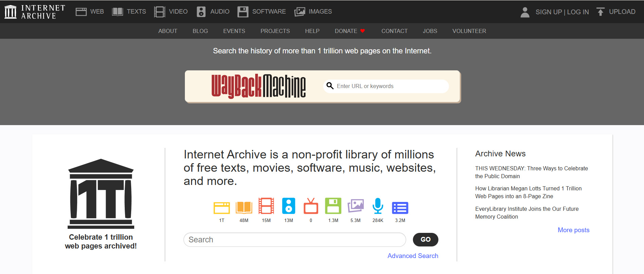Click the Wayback search magnifier icon
The image size is (644, 274).
point(330,86)
